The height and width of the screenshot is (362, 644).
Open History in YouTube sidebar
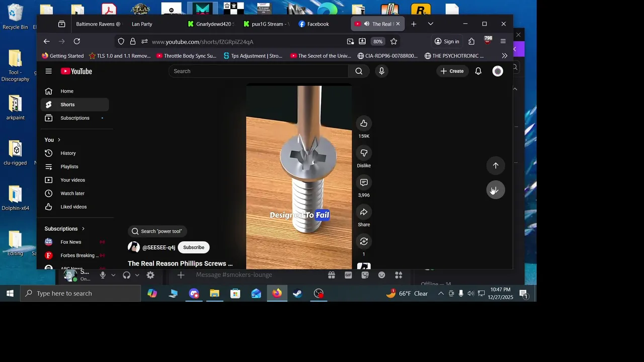tap(75, 153)
